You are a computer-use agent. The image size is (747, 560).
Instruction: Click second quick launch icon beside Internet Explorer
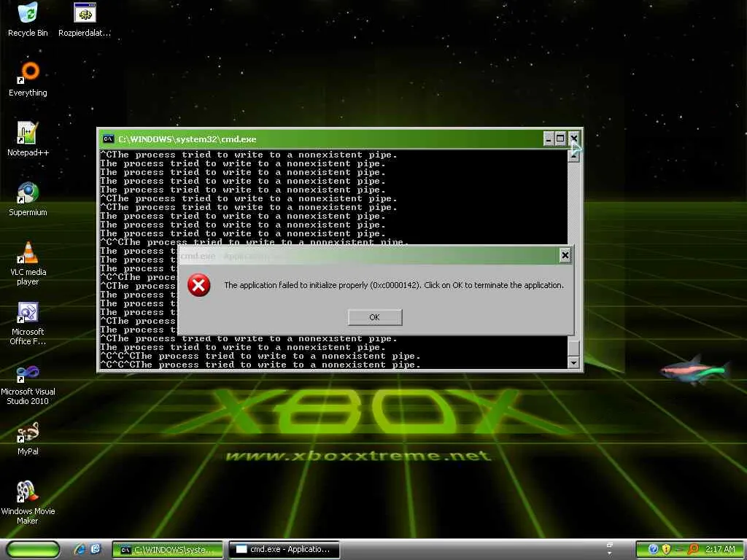click(96, 550)
